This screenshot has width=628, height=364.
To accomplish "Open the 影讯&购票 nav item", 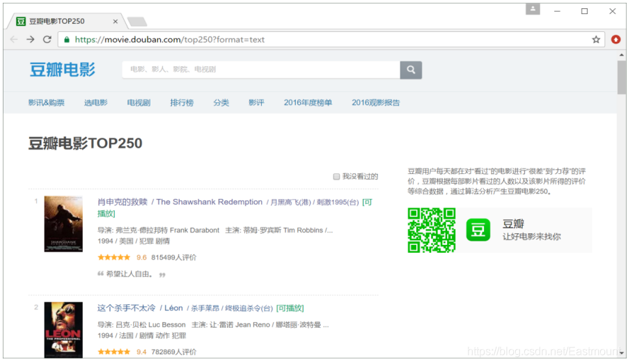I will 47,102.
